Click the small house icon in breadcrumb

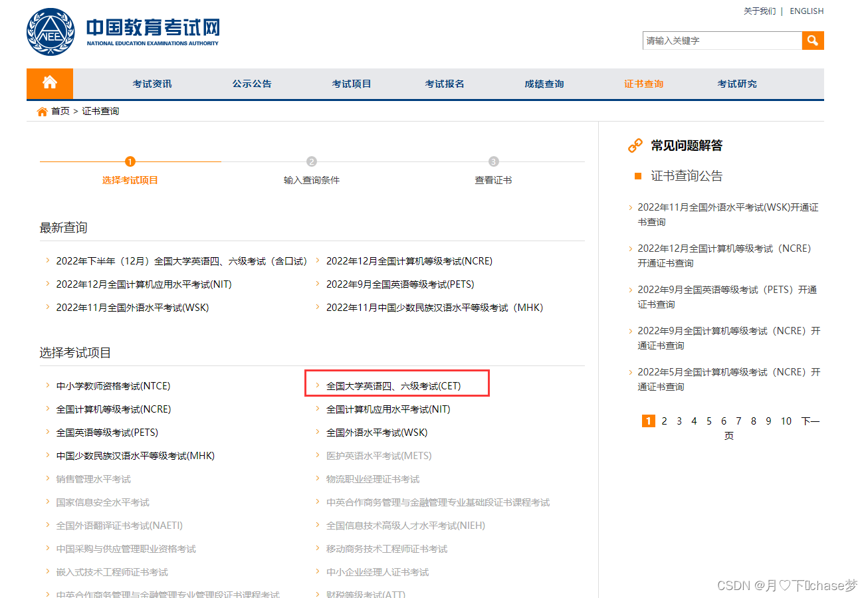[x=43, y=112]
